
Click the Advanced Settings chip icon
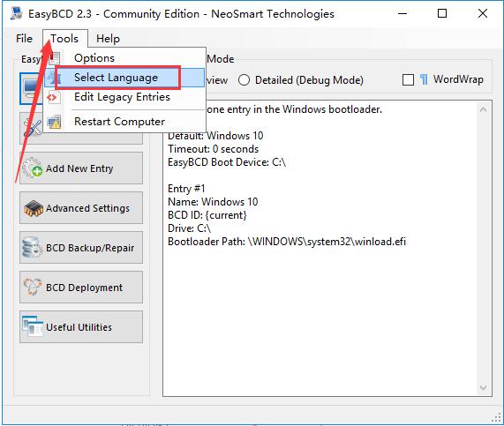pos(34,208)
